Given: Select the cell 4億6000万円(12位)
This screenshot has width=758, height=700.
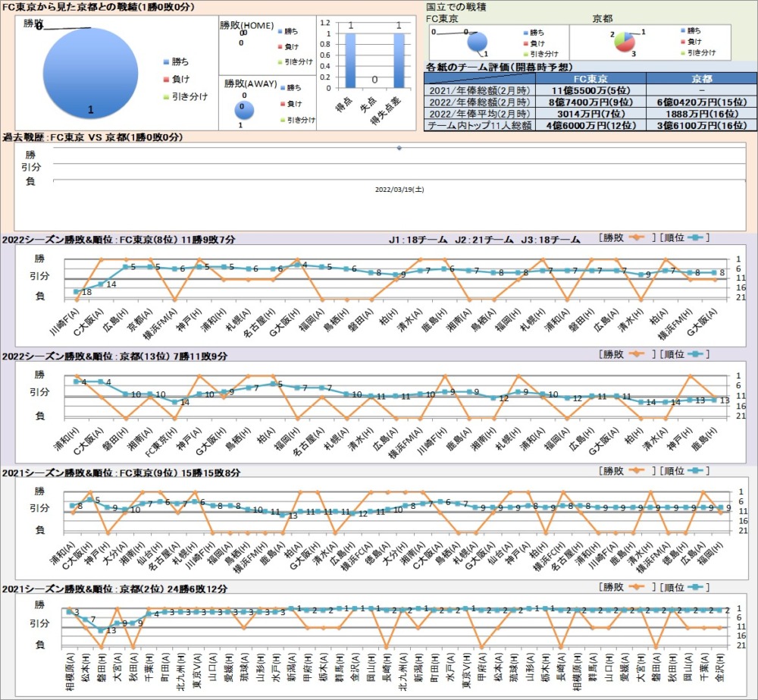Looking at the screenshot, I should click(x=590, y=125).
